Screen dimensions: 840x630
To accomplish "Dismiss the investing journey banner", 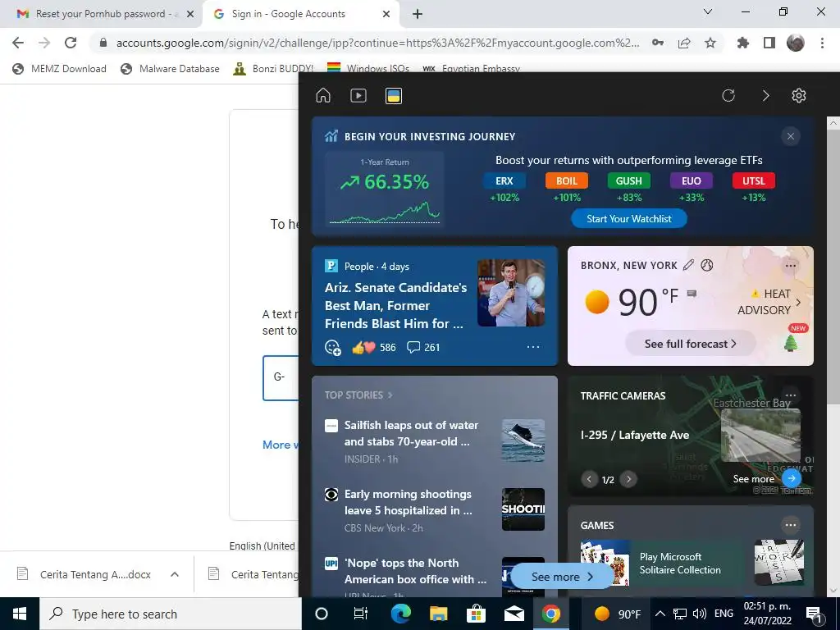I will pos(791,136).
